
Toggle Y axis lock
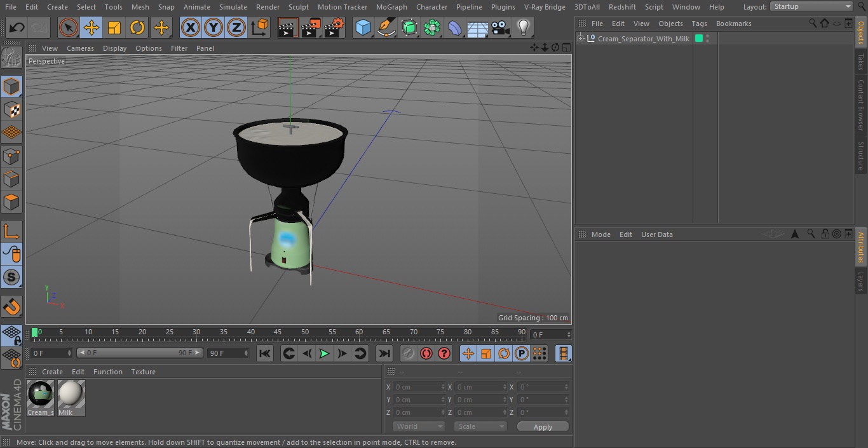(214, 28)
